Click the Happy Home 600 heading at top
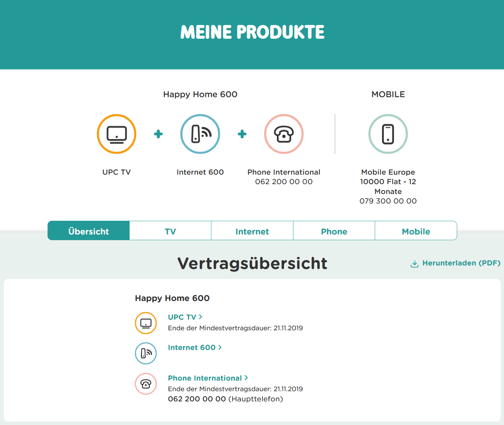 (200, 94)
